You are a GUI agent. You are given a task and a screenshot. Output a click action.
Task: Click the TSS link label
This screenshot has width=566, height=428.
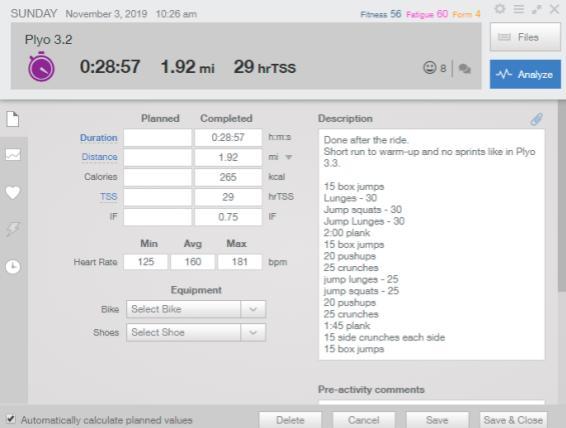click(x=109, y=197)
